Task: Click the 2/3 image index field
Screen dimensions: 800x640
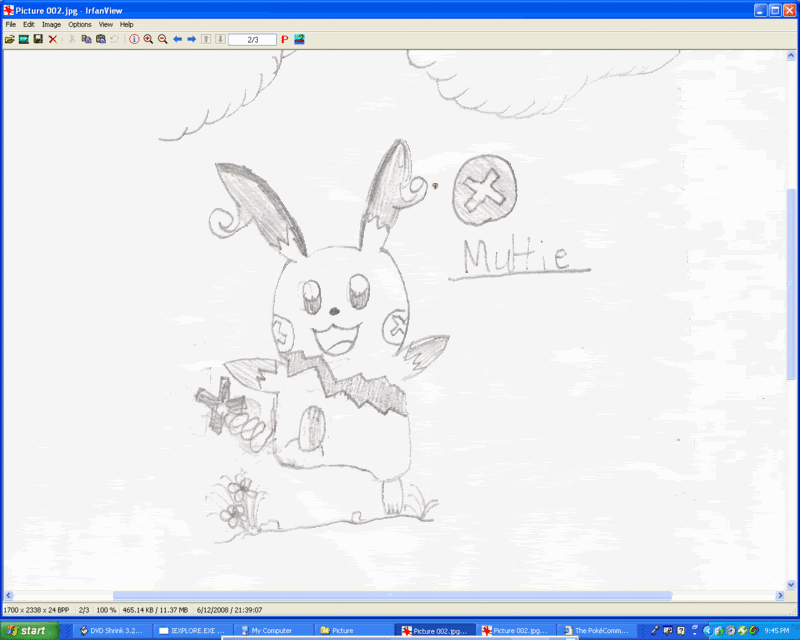Action: 253,40
